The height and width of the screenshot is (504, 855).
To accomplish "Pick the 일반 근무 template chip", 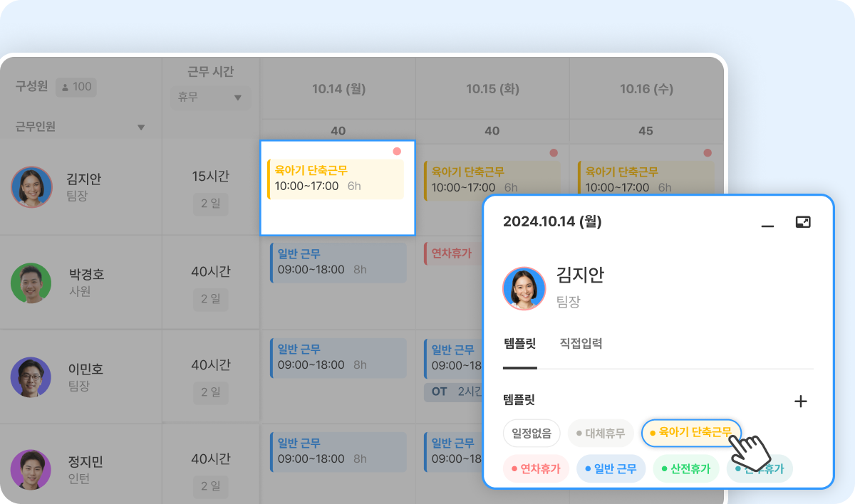I will [611, 469].
